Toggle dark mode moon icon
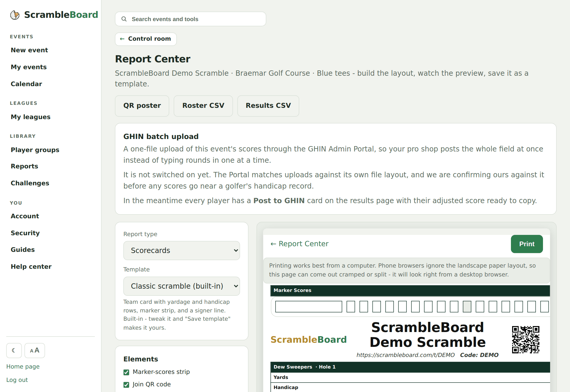The height and width of the screenshot is (392, 570). click(14, 350)
